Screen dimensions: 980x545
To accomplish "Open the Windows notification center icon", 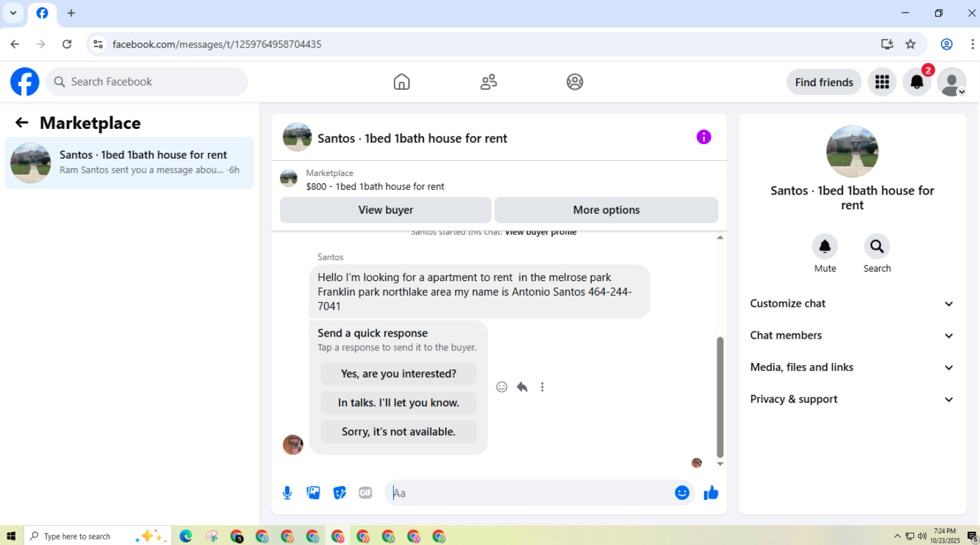I will (973, 536).
